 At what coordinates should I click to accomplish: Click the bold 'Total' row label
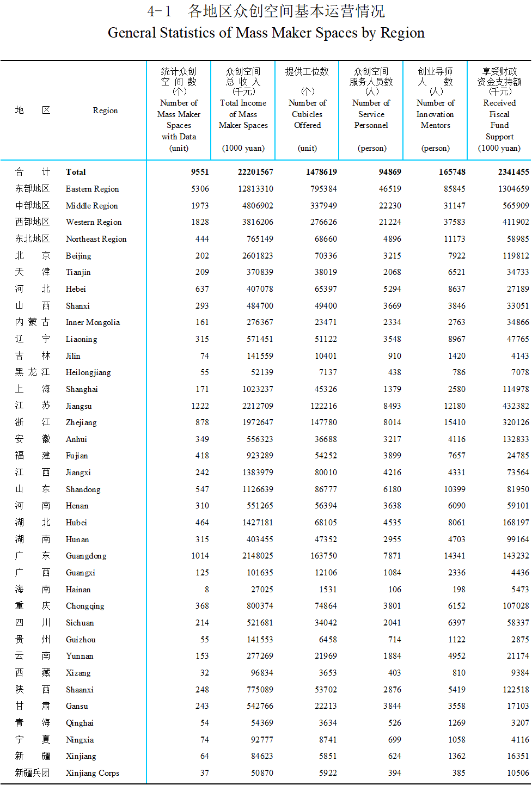pos(76,172)
